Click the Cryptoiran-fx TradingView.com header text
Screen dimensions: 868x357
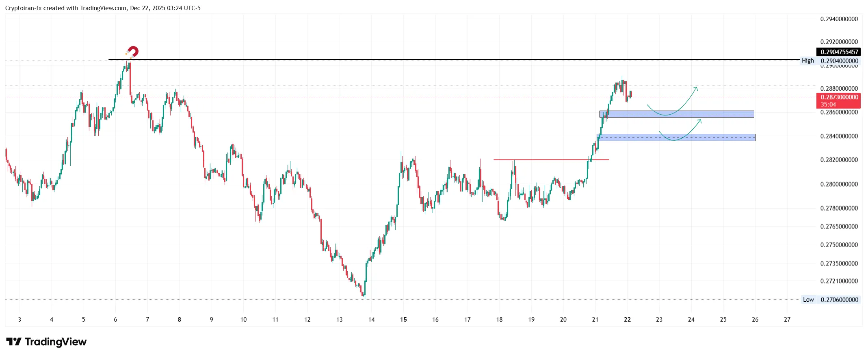point(103,8)
